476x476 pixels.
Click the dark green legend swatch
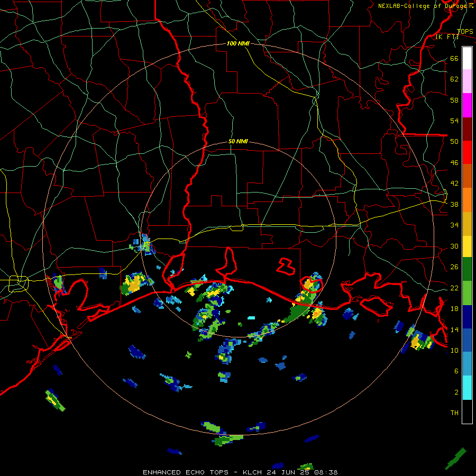[467, 269]
